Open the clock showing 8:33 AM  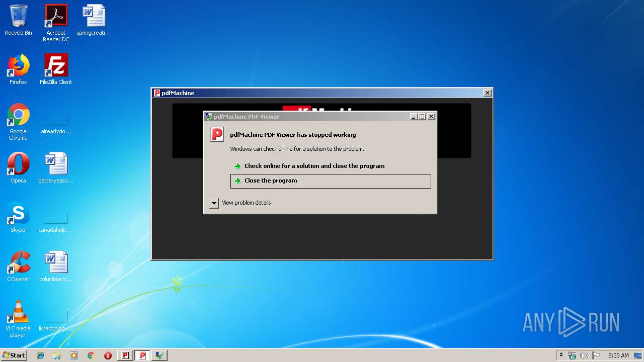[618, 355]
